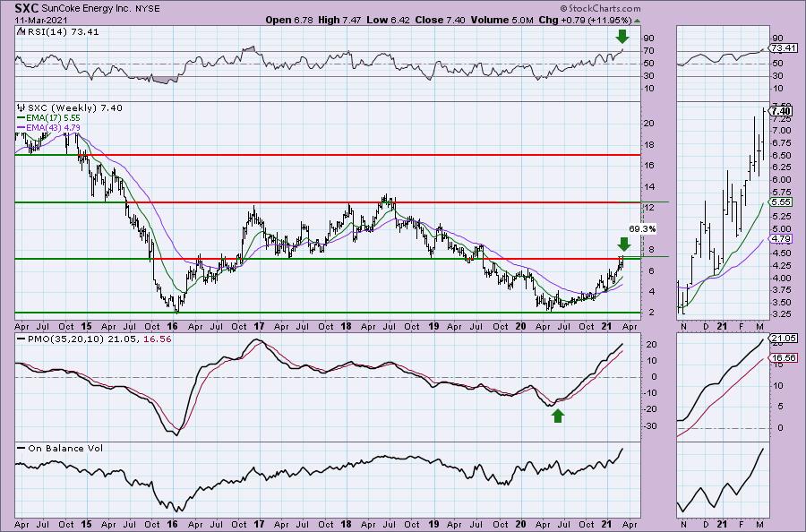806x532 pixels.
Task: Click the On Balance Vol label
Action: pyautogui.click(x=65, y=448)
